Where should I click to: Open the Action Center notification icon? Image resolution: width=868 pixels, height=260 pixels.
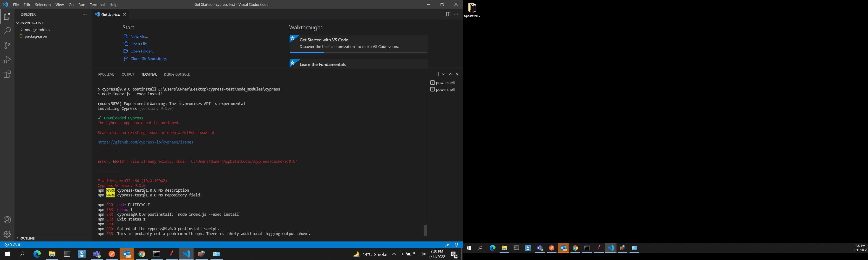[454, 255]
